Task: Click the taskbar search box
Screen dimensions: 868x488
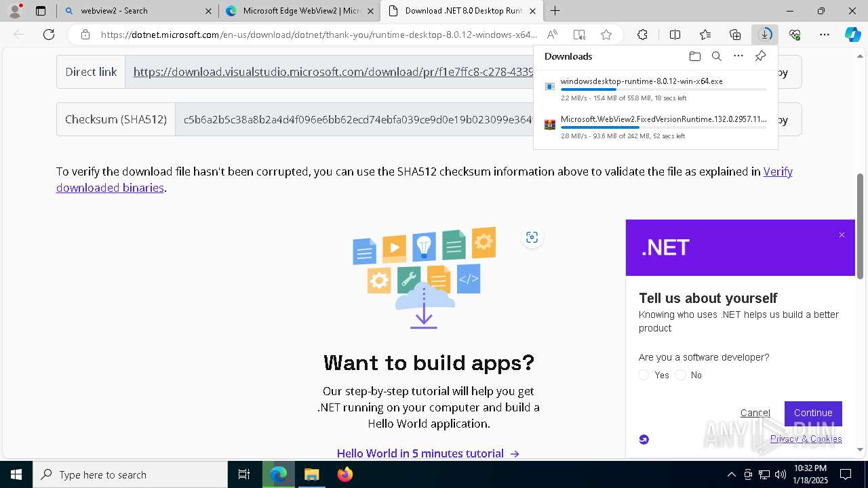Action: (x=130, y=474)
